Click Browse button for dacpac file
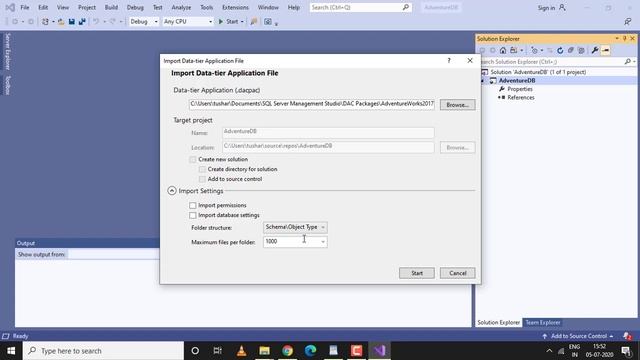640x360 pixels. tap(458, 105)
